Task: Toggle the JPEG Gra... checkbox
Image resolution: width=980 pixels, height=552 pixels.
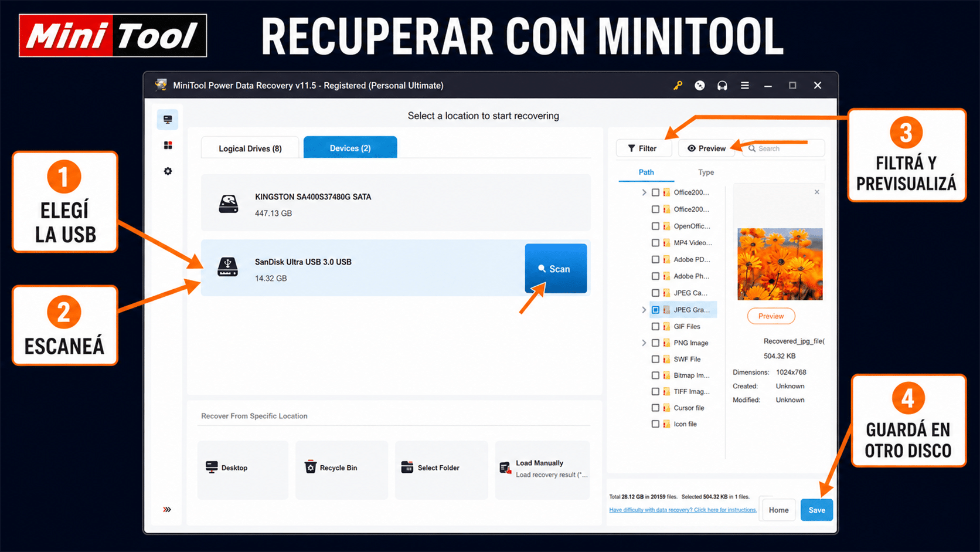Action: 655,310
